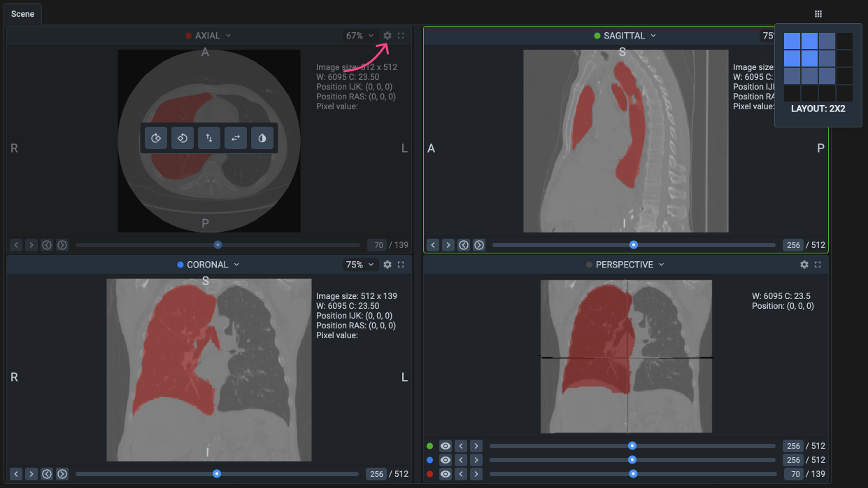
Task: Expand the coronal 75% zoom dropdown
Action: pyautogui.click(x=360, y=265)
